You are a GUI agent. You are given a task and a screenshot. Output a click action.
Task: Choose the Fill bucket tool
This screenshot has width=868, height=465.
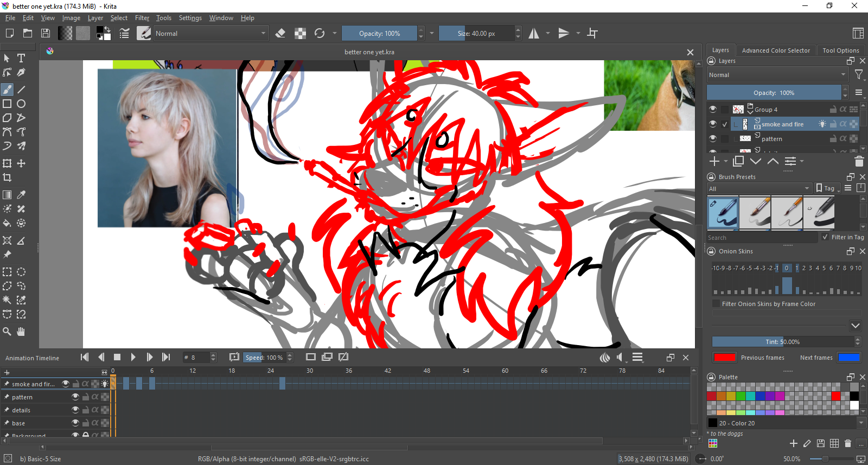(x=7, y=223)
